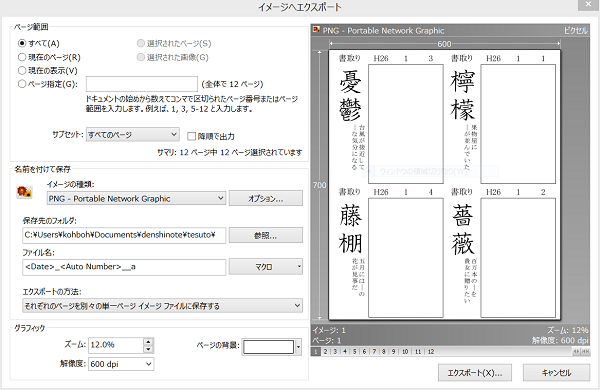Click the エクスポート(X)... button
Screen dimensions: 600x390
[475, 372]
